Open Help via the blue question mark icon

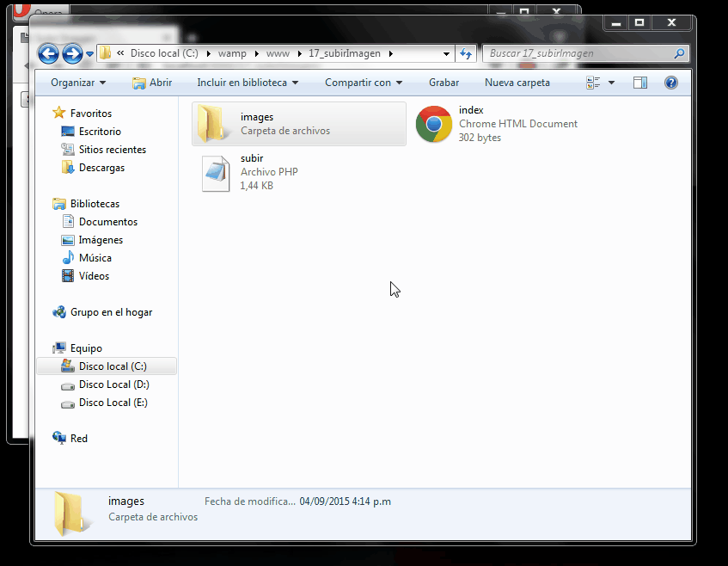670,83
